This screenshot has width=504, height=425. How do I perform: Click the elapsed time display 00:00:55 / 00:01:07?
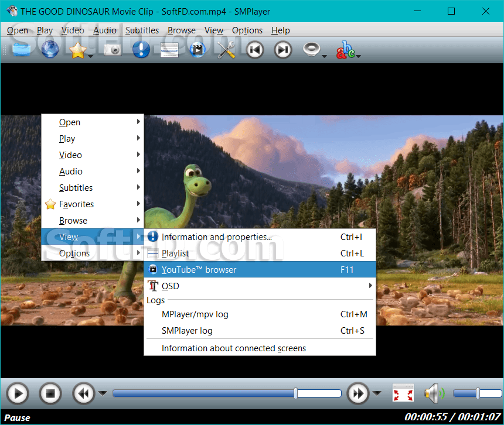click(452, 417)
